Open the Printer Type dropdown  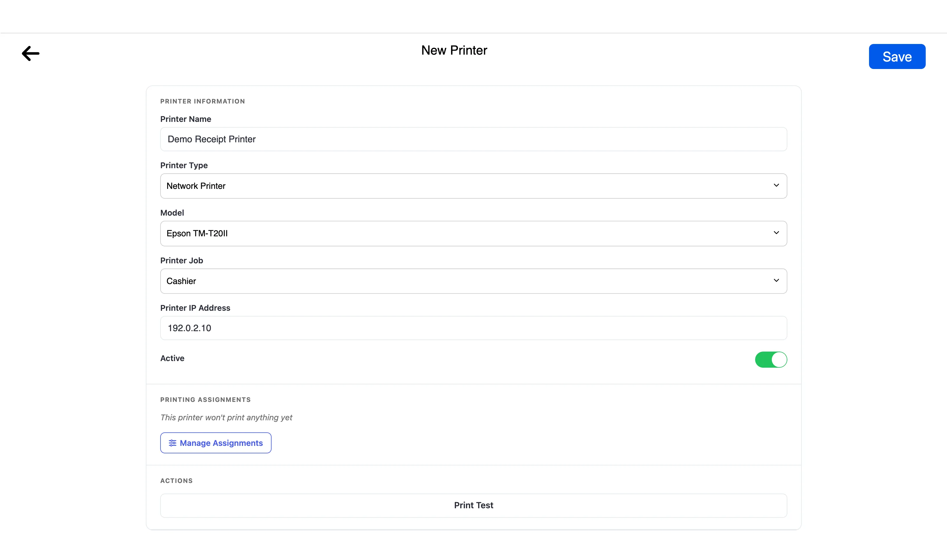pos(473,186)
